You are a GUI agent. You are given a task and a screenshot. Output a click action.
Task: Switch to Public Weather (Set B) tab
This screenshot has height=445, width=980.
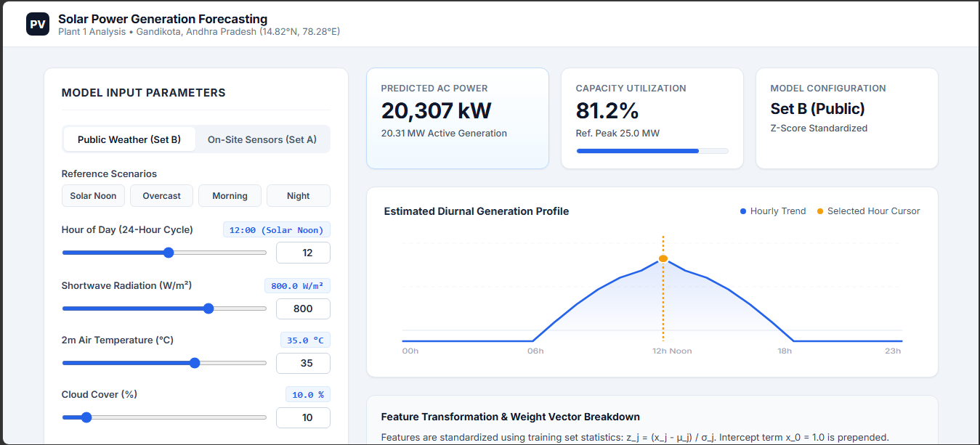(129, 139)
